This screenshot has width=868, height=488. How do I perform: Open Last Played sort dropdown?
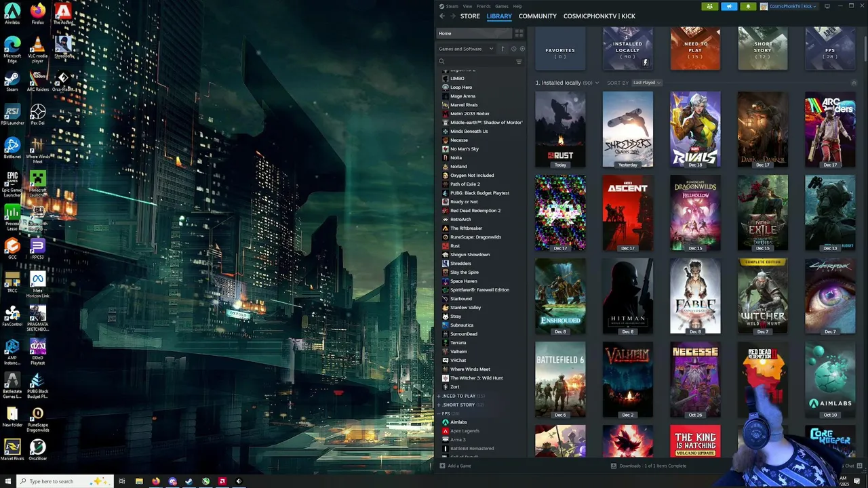647,83
